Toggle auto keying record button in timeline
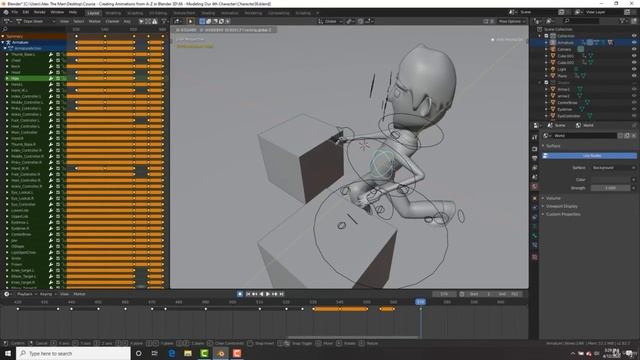The image size is (640, 360). tap(240, 294)
